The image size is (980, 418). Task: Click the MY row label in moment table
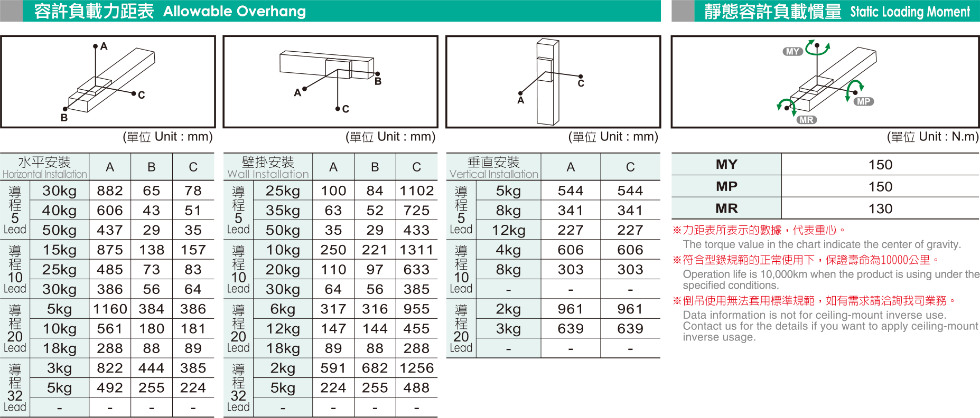[x=726, y=165]
